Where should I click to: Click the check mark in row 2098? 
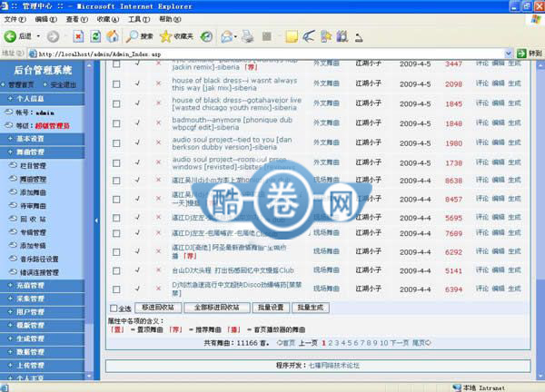[x=138, y=83]
